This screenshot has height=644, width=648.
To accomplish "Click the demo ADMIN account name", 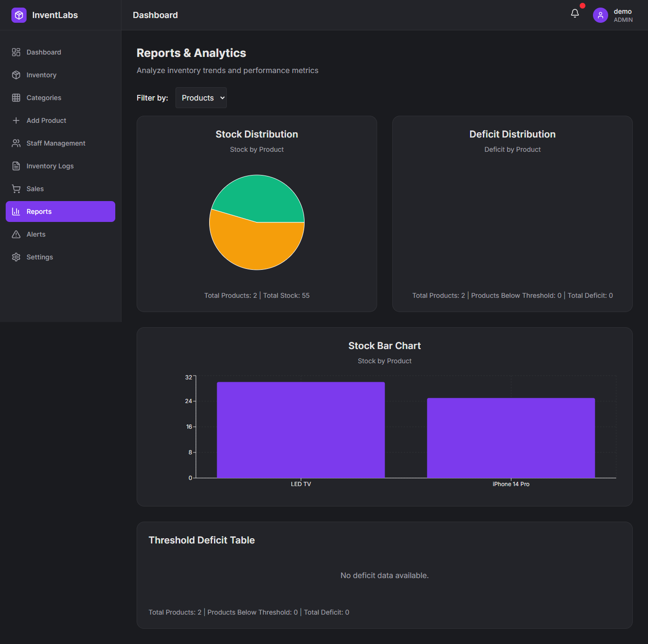I will pyautogui.click(x=622, y=15).
